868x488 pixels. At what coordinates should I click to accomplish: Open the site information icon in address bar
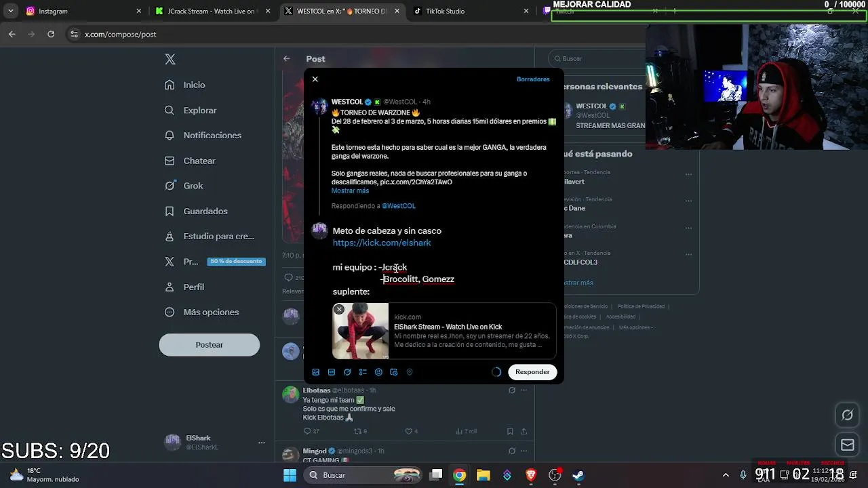click(74, 34)
